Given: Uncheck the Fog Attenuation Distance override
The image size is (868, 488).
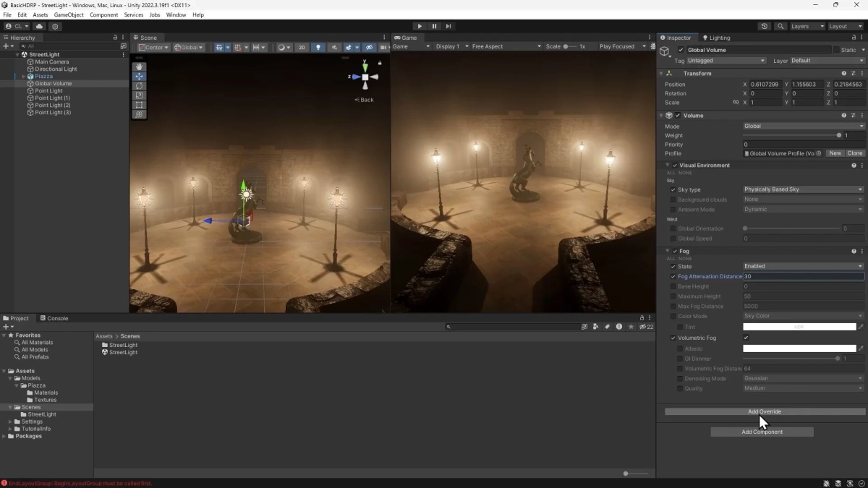Looking at the screenshot, I should [673, 276].
